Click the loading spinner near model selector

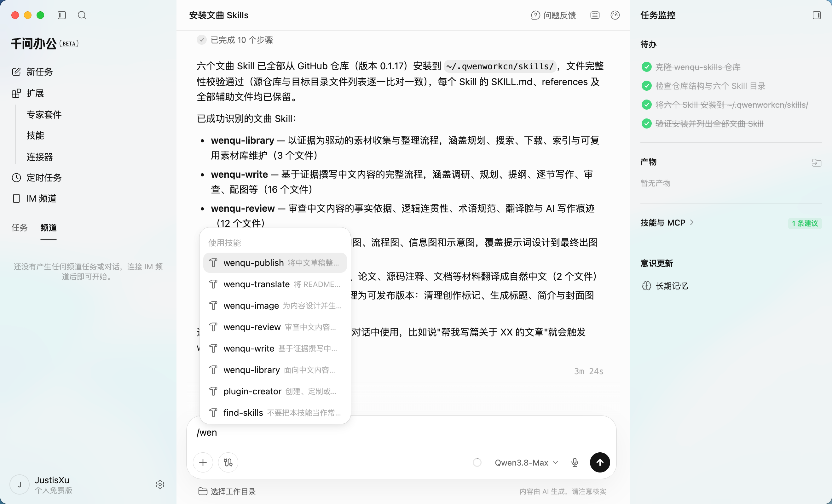(477, 462)
